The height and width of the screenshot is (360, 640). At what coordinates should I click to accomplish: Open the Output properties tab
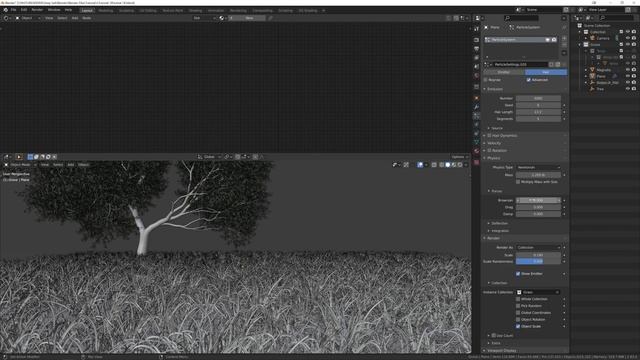click(476, 49)
